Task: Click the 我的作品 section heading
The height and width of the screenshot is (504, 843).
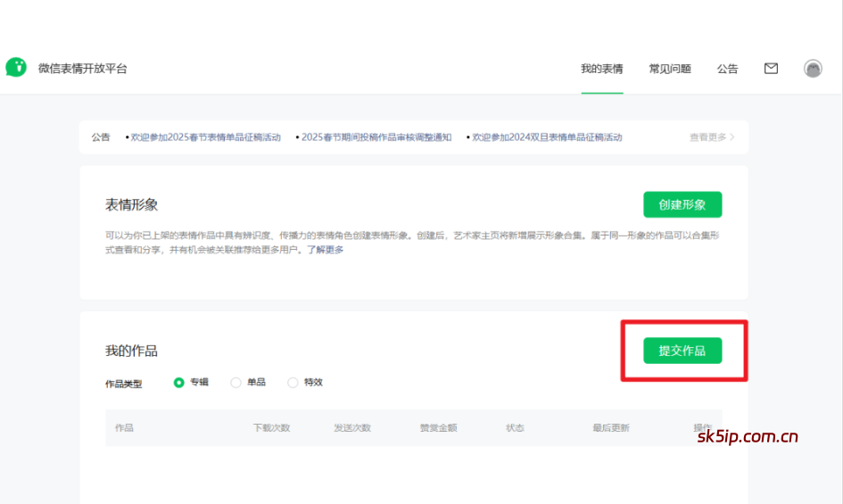Action: coord(132,351)
